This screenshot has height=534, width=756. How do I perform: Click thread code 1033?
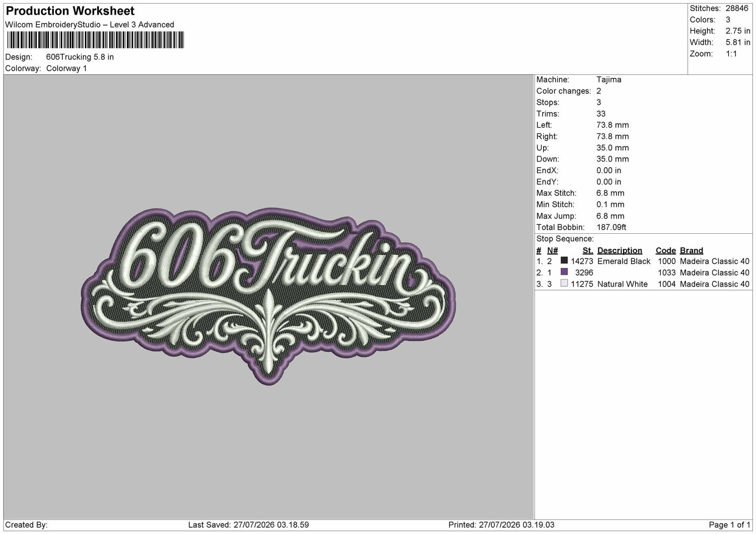(667, 273)
